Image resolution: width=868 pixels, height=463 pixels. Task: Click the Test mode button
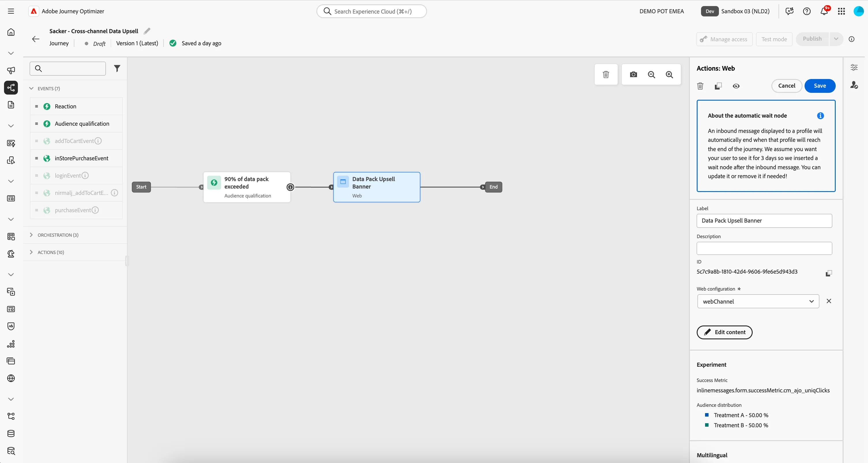(x=774, y=39)
